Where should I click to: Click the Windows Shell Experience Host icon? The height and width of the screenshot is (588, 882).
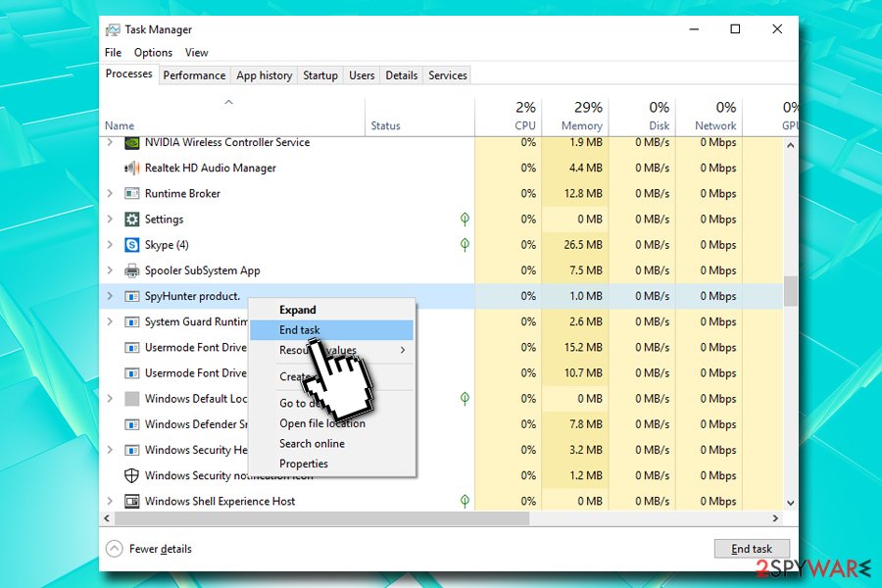point(131,502)
